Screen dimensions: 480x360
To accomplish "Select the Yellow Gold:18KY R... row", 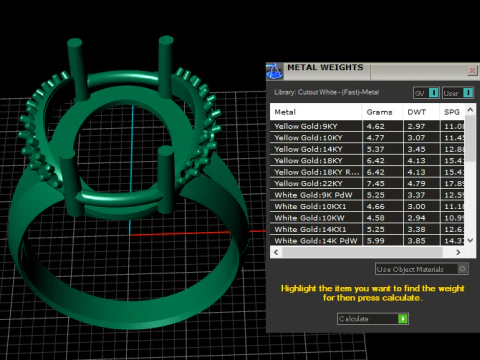I will click(x=367, y=172).
